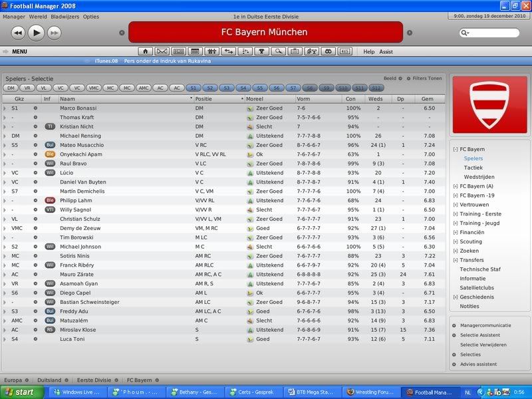This screenshot has height=399, width=532.
Task: Click the fast-forward playback button
Action: coord(55,33)
